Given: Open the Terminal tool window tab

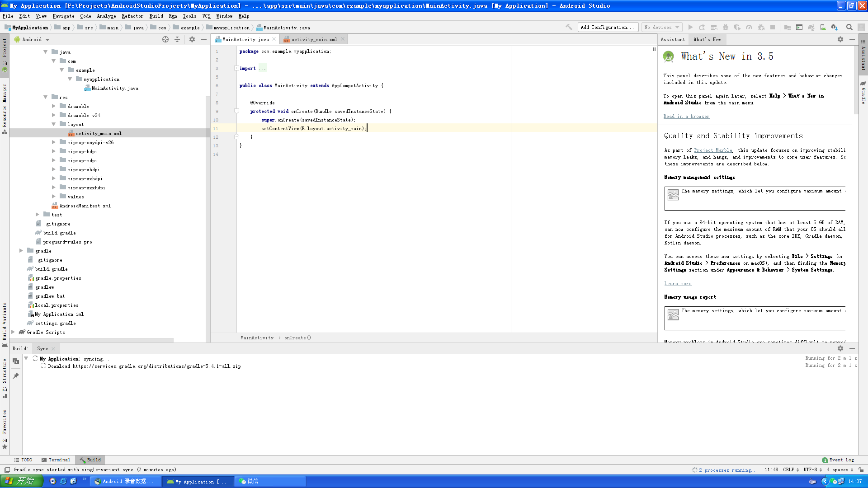Looking at the screenshot, I should tap(56, 460).
